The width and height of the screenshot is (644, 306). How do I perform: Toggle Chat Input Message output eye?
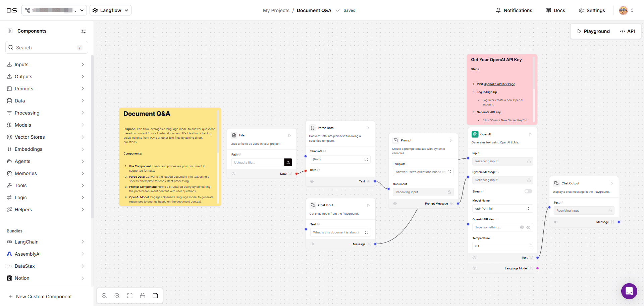pos(312,244)
